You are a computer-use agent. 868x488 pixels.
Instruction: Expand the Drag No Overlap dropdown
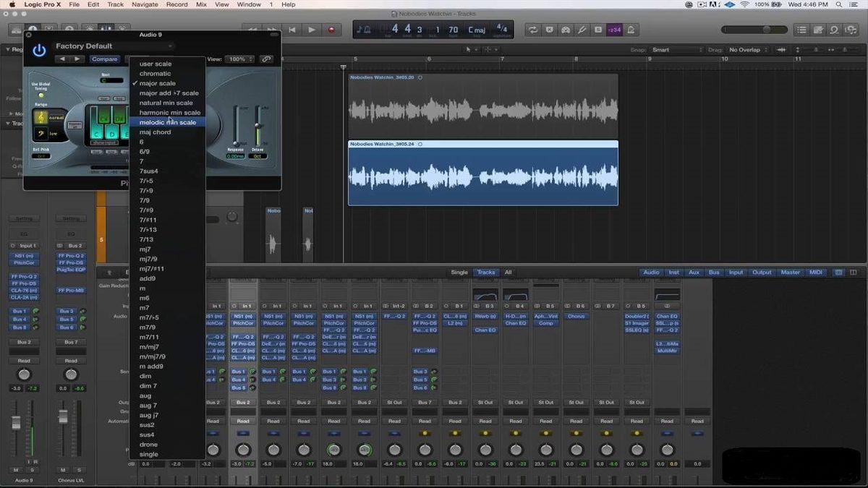[748, 50]
